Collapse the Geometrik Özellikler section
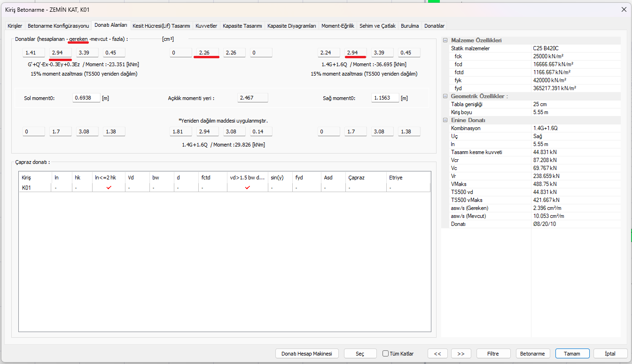The image size is (632, 364). [x=445, y=96]
